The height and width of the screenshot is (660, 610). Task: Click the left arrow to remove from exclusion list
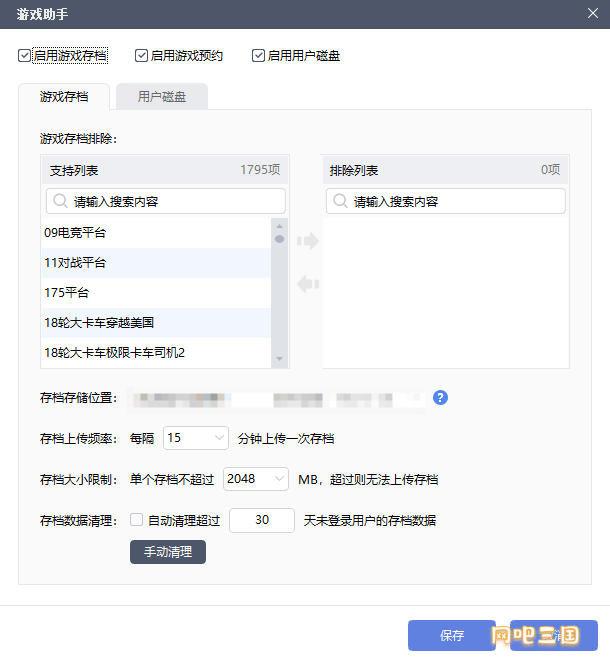click(308, 284)
